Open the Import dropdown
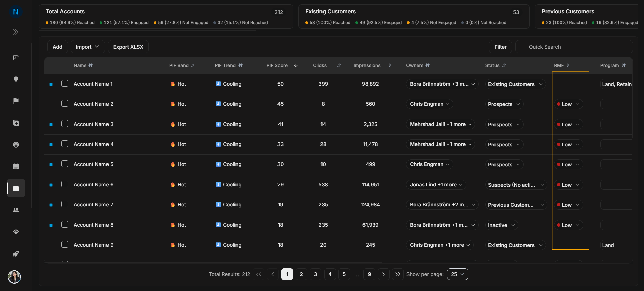Viewport: 644px width, 291px height. pos(87,47)
